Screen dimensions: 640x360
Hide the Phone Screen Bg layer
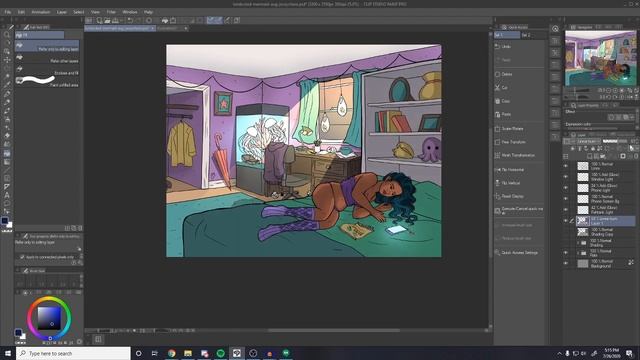point(566,199)
